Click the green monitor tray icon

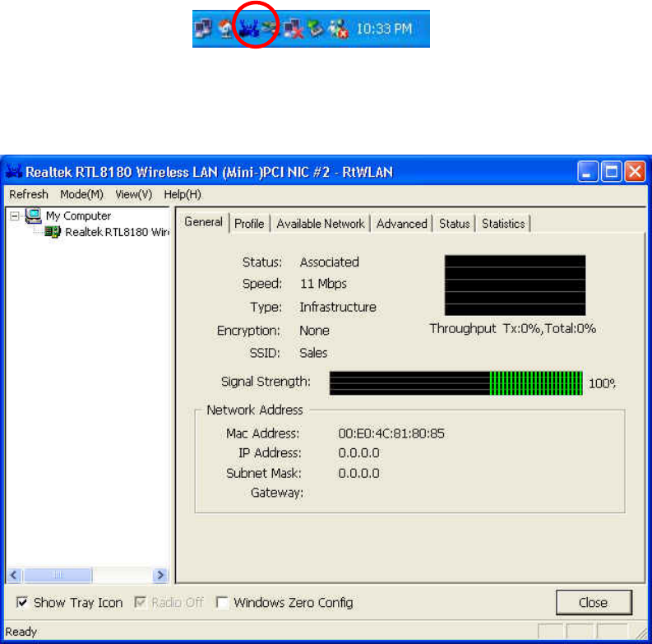(x=315, y=29)
